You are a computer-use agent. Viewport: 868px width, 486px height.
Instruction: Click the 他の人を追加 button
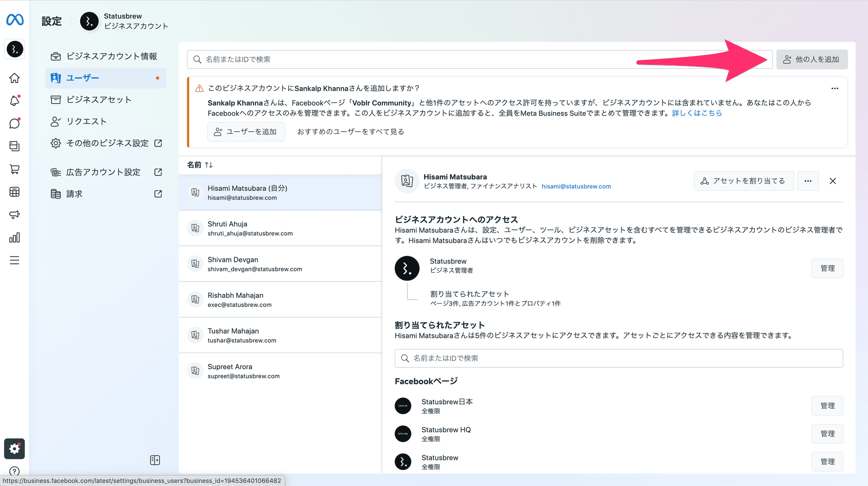[812, 60]
